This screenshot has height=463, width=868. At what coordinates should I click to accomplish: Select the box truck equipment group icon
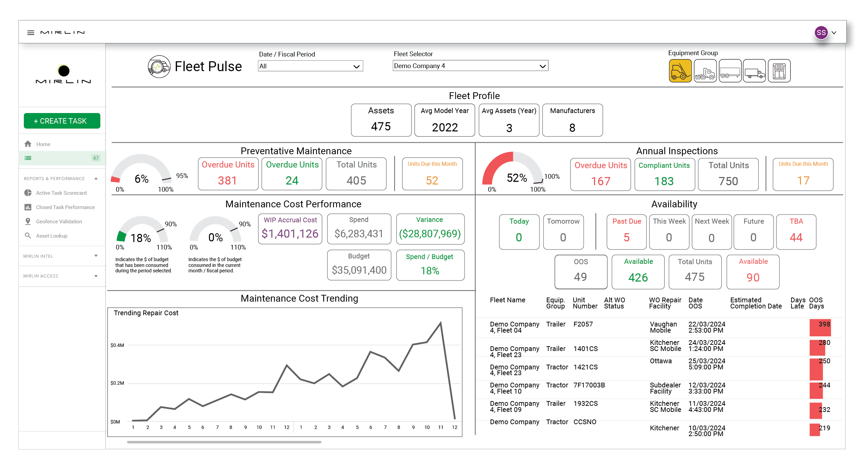pos(754,71)
